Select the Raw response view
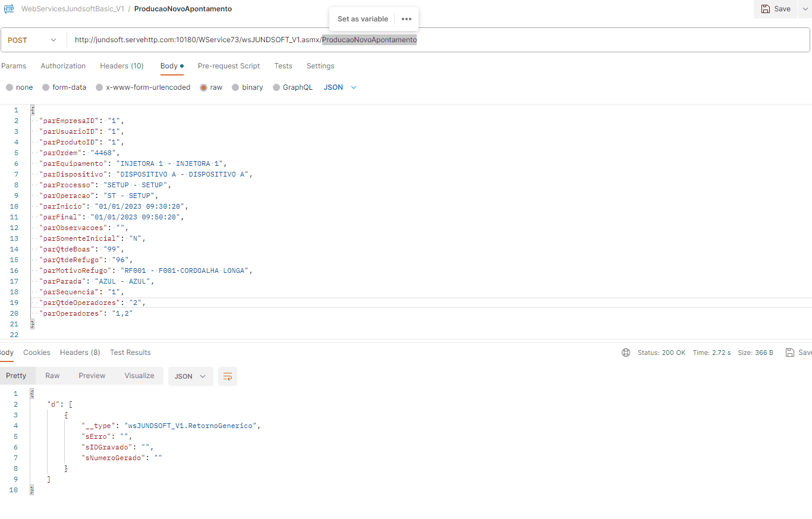The height and width of the screenshot is (519, 812). 52,376
